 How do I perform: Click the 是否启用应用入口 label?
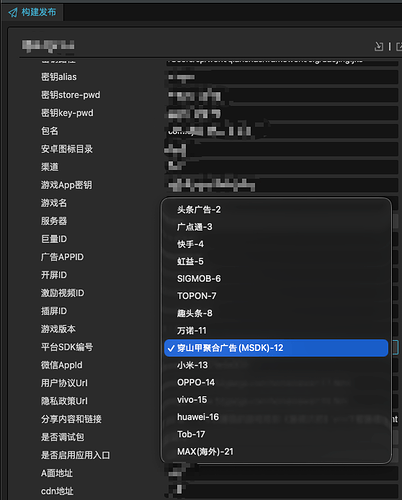(x=75, y=455)
